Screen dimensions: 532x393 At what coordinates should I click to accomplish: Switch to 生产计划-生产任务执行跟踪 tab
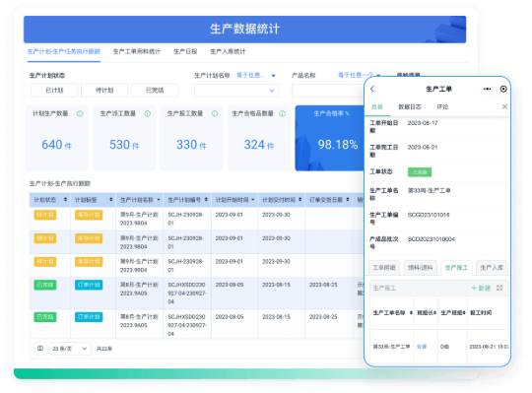coord(64,51)
